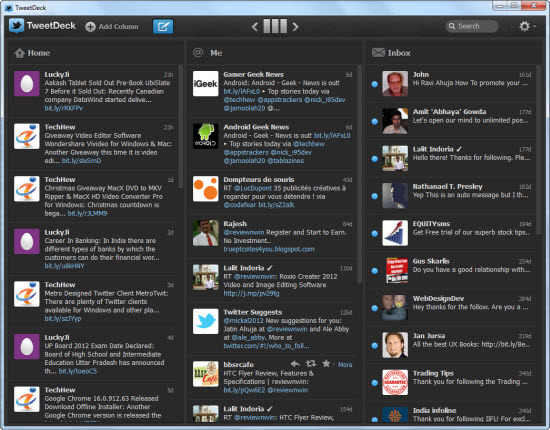Open the first LuckyJi egg avatar
The image size is (550, 430).
pyautogui.click(x=27, y=83)
